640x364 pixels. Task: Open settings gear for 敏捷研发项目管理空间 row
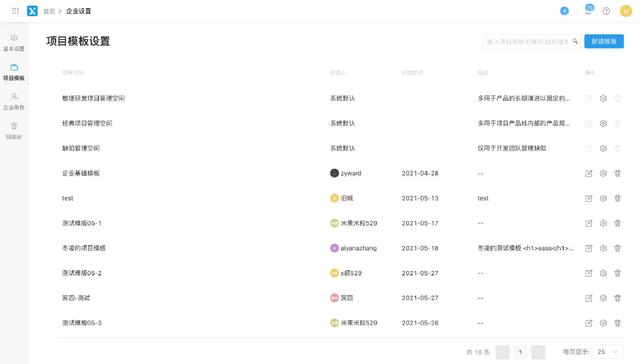click(603, 98)
